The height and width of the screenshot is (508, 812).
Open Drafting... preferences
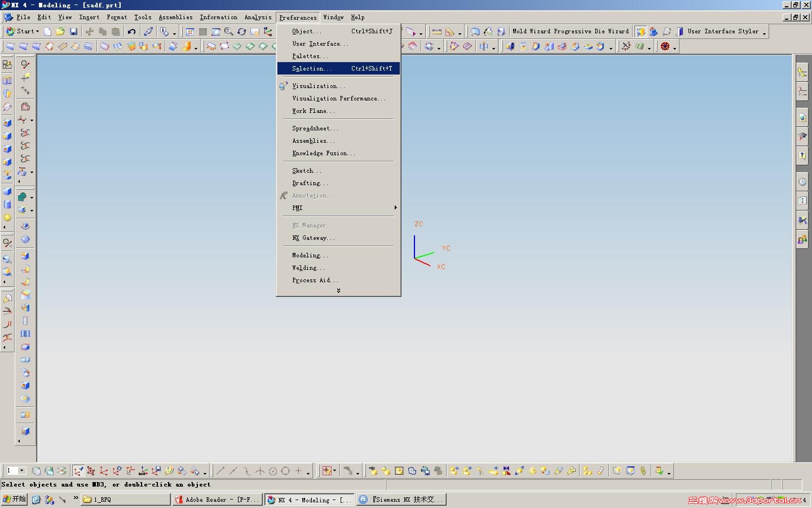point(338,183)
